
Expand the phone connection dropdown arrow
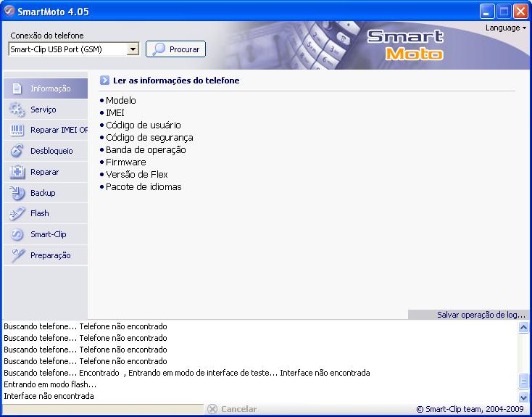coord(133,49)
